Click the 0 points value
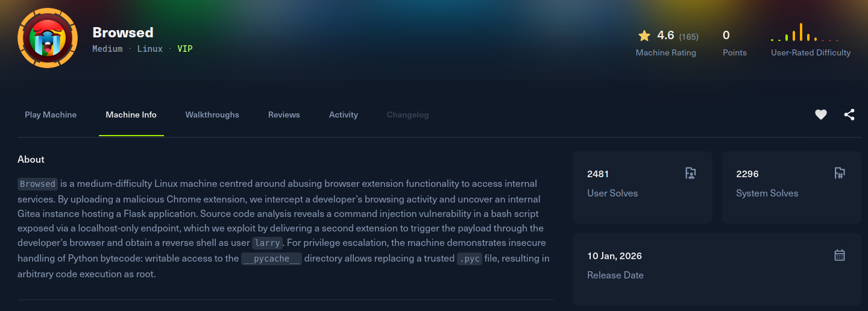Screen dimensions: 868x311 [x=726, y=36]
